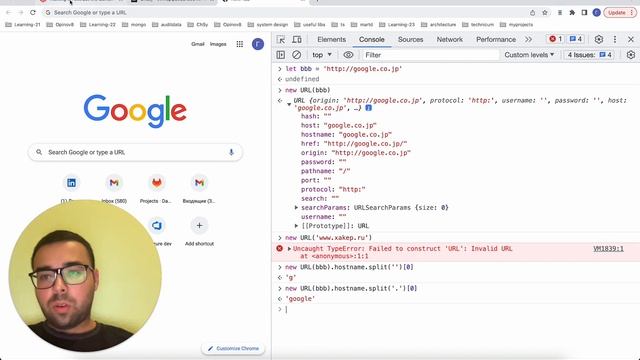Open the mongo bookmarks folder
640x360 pixels.
pyautogui.click(x=134, y=24)
